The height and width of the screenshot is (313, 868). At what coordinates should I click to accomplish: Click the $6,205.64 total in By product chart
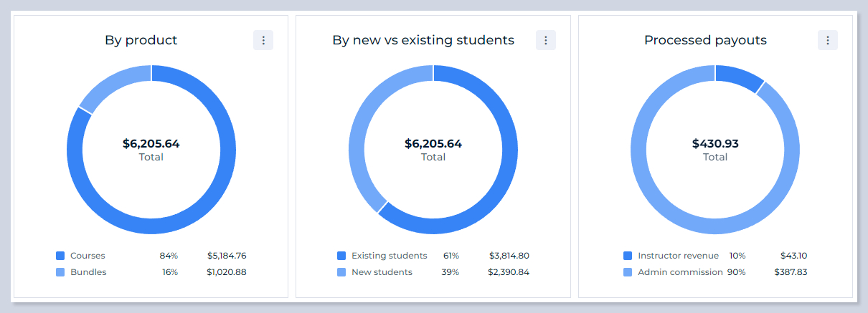(151, 144)
